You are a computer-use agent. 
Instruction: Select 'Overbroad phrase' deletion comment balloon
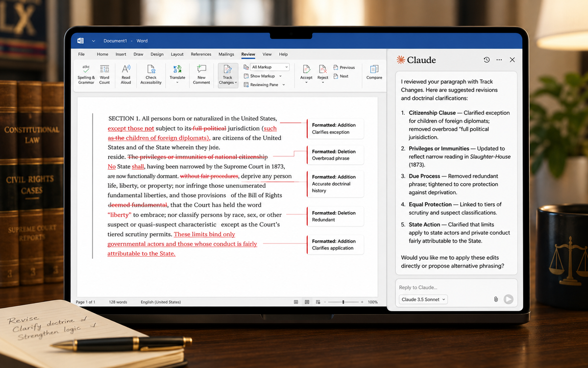coord(336,155)
